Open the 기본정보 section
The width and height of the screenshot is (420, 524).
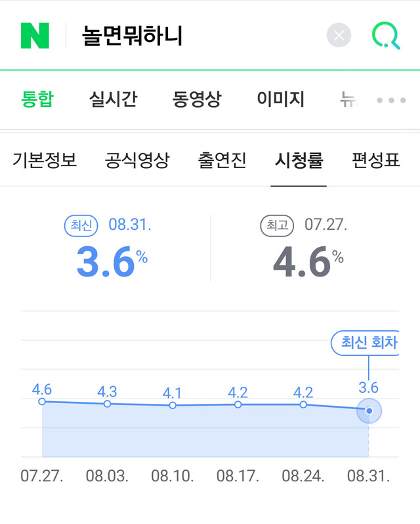click(45, 160)
